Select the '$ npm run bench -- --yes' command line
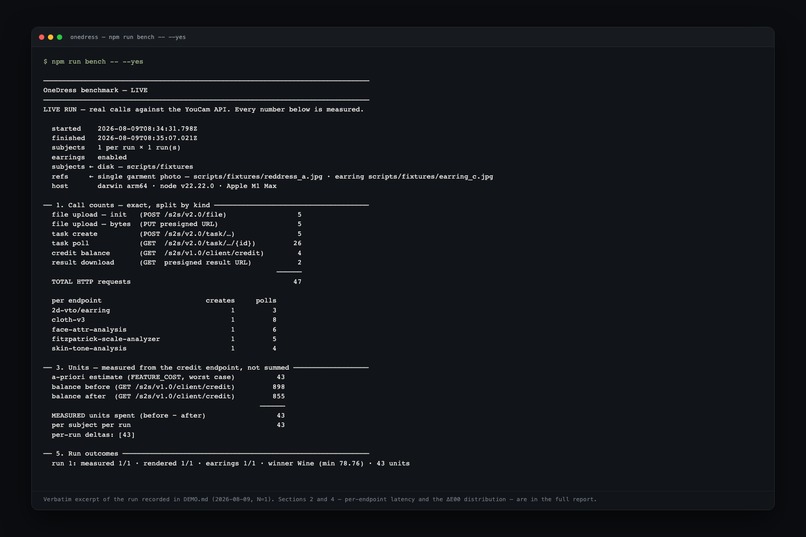The image size is (806, 537). [94, 62]
